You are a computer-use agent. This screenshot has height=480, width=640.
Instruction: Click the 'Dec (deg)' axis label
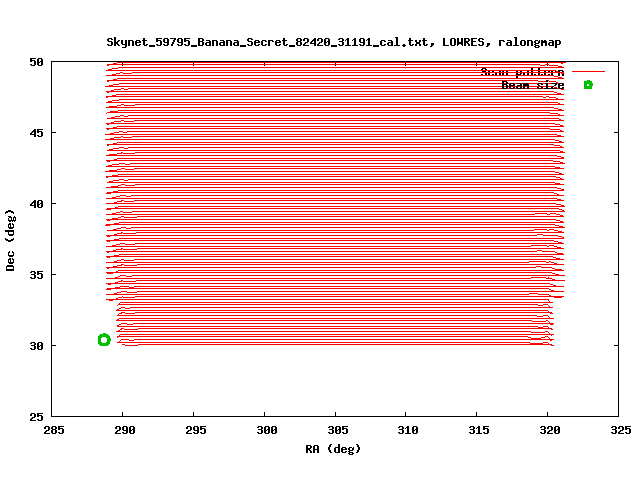(x=10, y=240)
